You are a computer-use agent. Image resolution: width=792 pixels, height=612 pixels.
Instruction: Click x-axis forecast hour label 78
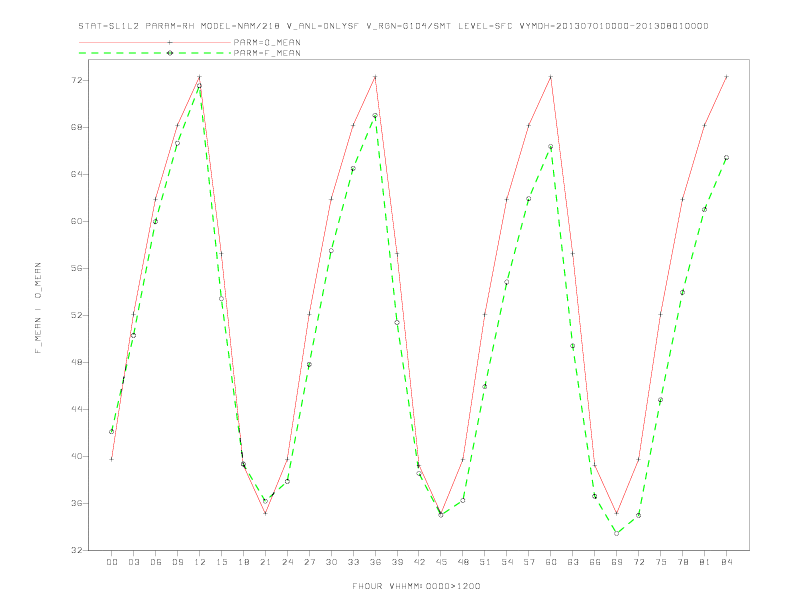pyautogui.click(x=683, y=562)
